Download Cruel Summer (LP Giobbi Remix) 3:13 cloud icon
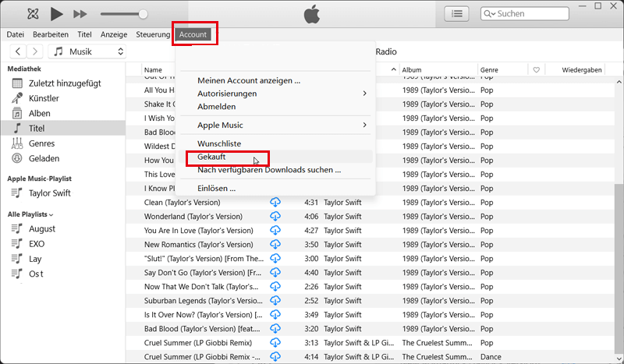 275,343
